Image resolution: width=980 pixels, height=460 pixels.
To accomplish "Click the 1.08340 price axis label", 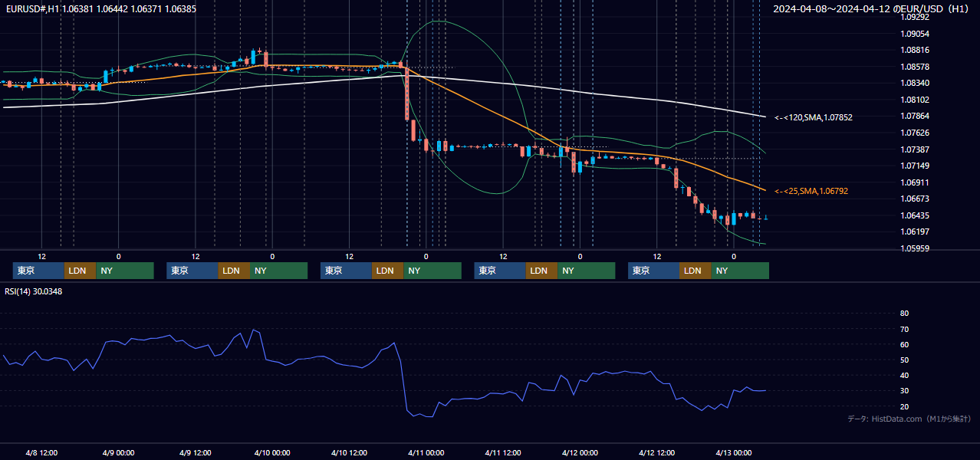I will click(914, 83).
